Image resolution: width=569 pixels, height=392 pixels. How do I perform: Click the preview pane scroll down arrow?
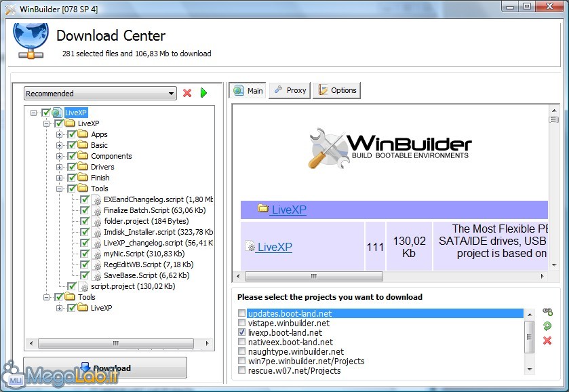click(x=554, y=265)
